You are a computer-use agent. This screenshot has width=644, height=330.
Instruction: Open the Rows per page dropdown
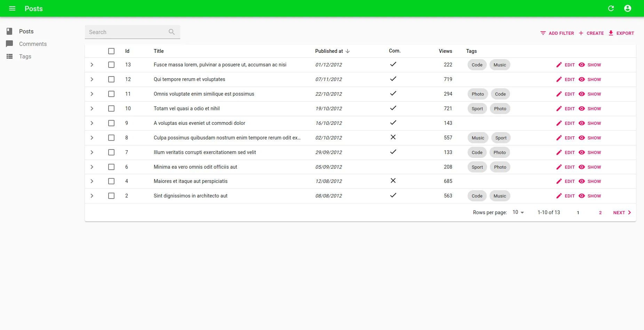tap(518, 212)
